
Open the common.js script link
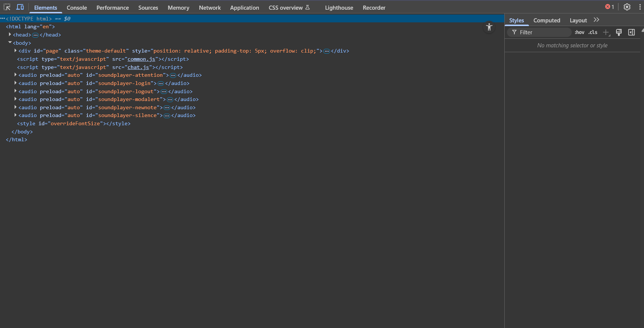[141, 59]
